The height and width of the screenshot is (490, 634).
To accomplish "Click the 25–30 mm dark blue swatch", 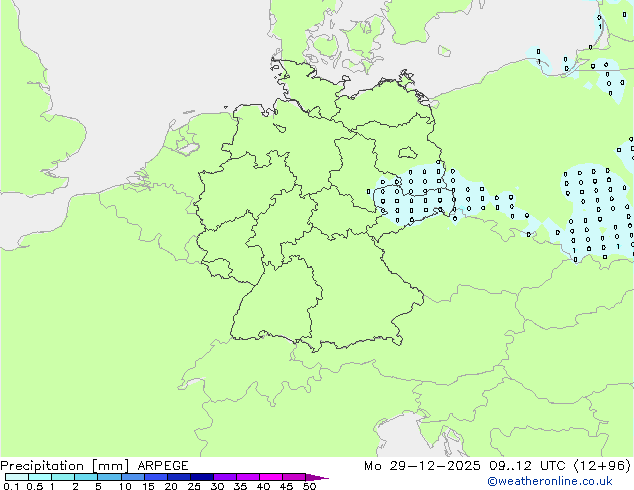I will click(202, 477).
